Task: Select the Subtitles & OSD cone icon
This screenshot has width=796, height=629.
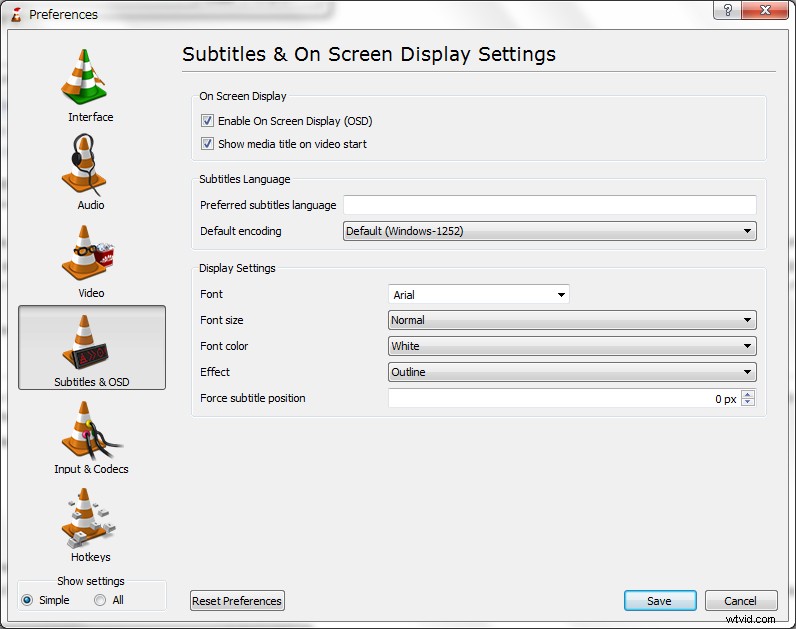Action: pos(85,341)
